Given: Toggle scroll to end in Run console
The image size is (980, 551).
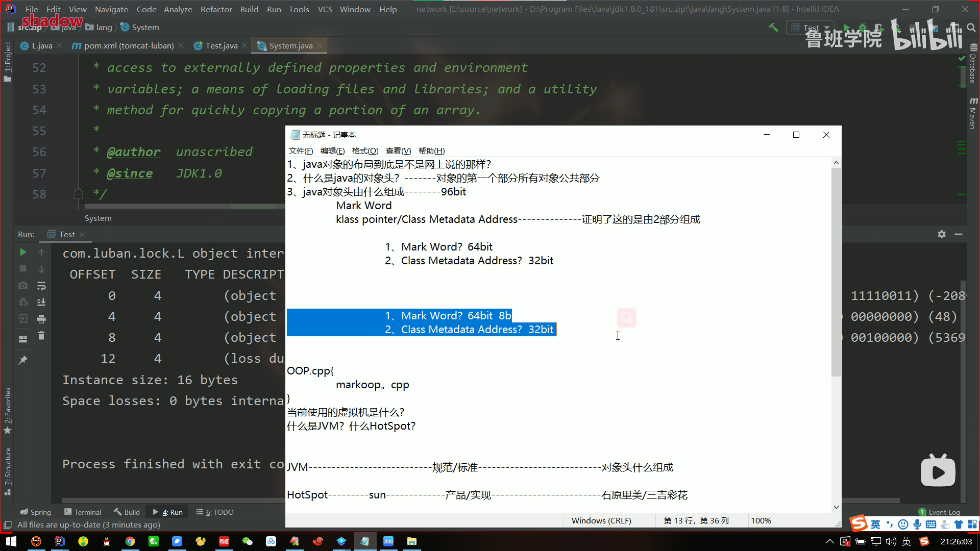Looking at the screenshot, I should coord(41,303).
